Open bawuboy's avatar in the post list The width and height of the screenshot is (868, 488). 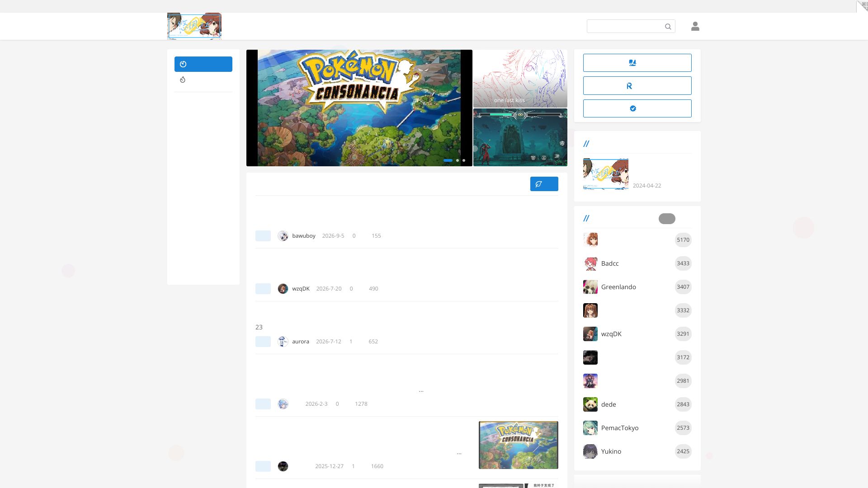[x=283, y=236]
